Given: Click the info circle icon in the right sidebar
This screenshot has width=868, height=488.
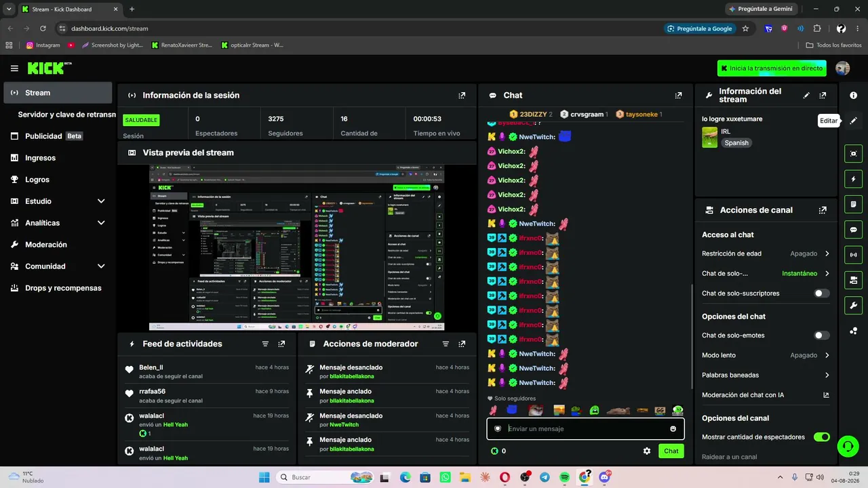Looking at the screenshot, I should tap(854, 96).
